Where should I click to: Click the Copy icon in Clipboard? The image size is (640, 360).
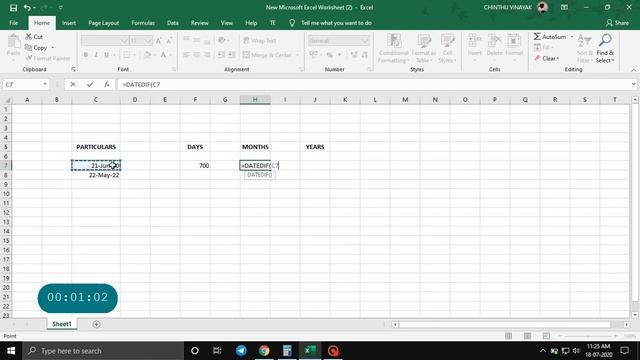[x=29, y=48]
